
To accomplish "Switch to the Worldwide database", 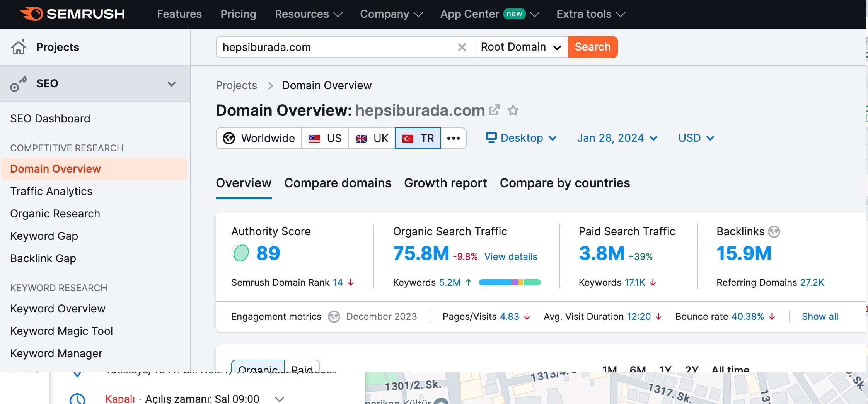I will (x=259, y=138).
